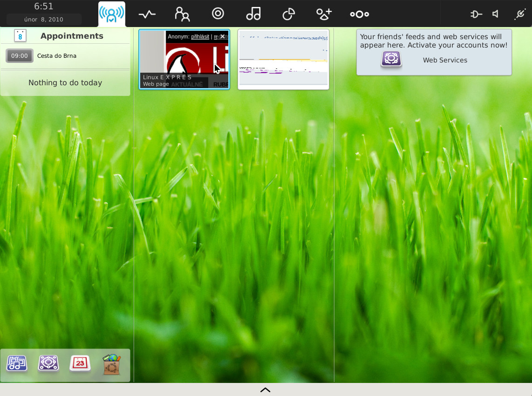This screenshot has height=396, width=532.
Task: Open the media panel music note icon
Action: tap(253, 14)
